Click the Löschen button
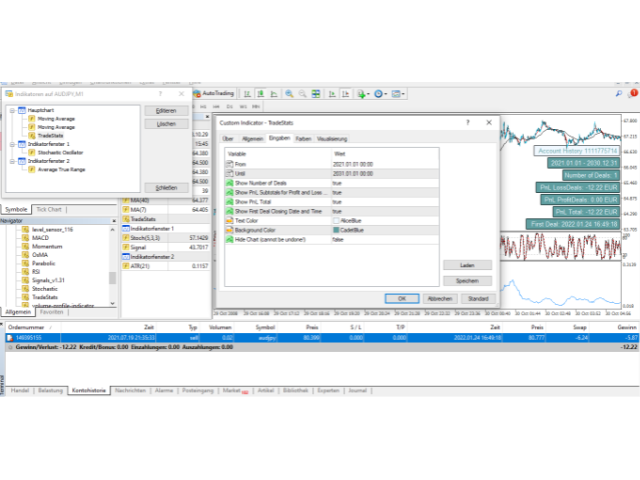This screenshot has width=640, height=480. tap(166, 124)
